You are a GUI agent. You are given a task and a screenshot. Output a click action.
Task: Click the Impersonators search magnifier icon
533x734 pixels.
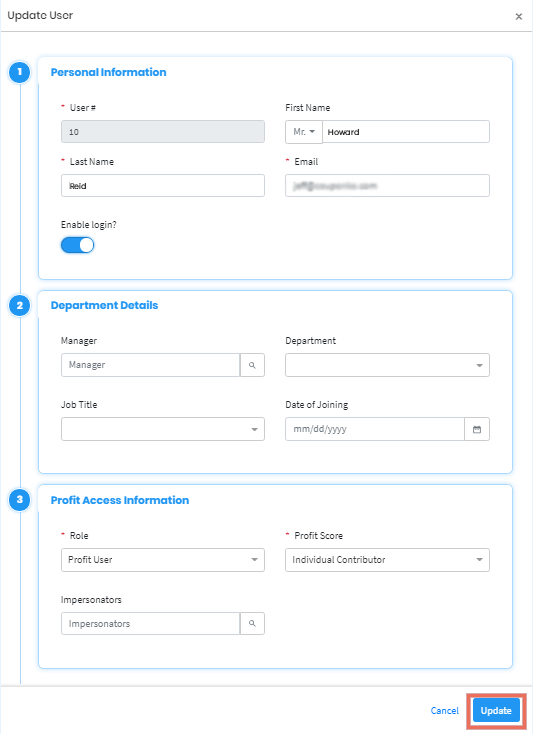pos(252,624)
